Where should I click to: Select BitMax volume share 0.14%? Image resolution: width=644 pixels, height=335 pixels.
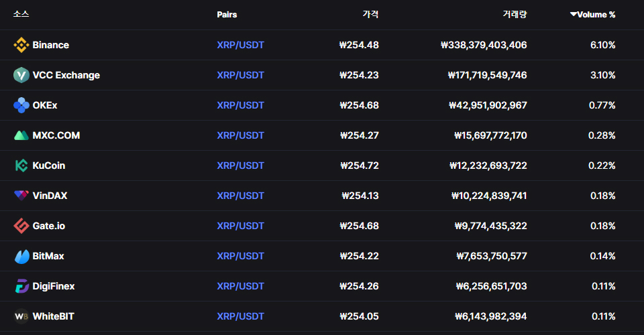click(x=603, y=256)
